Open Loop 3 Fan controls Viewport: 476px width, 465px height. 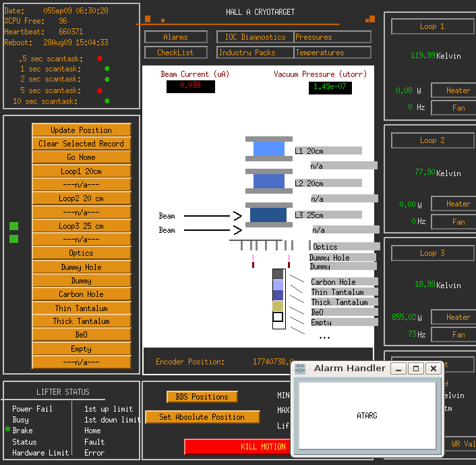[454, 335]
